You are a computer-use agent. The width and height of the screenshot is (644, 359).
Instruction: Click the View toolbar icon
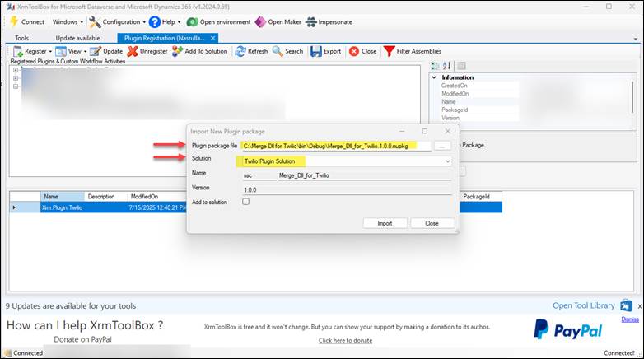pyautogui.click(x=61, y=51)
